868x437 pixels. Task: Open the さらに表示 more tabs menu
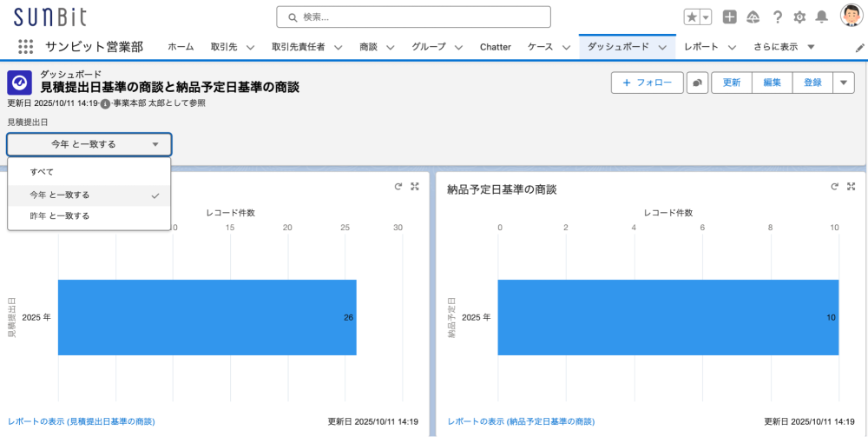[x=784, y=47]
